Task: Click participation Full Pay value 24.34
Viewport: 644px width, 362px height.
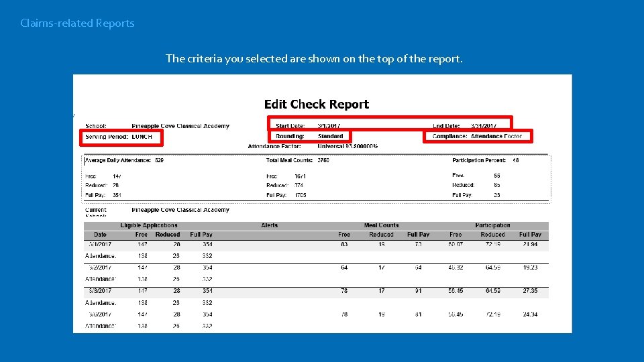Action: coord(530,314)
